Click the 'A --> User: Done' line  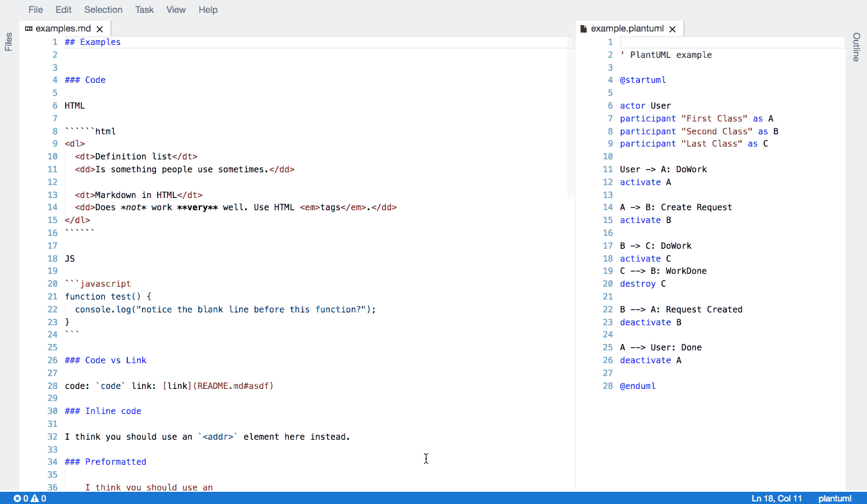tap(661, 347)
